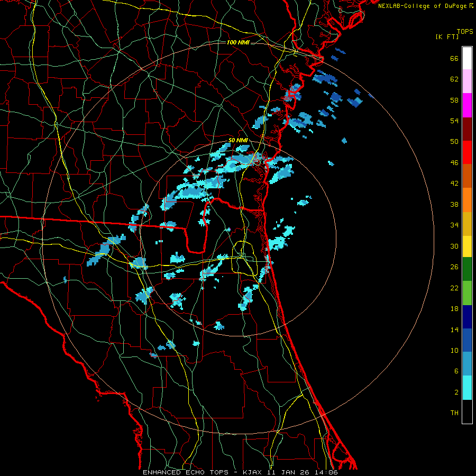Click the 38 legend value
Viewport: 476px width, 476px height.
(x=454, y=204)
